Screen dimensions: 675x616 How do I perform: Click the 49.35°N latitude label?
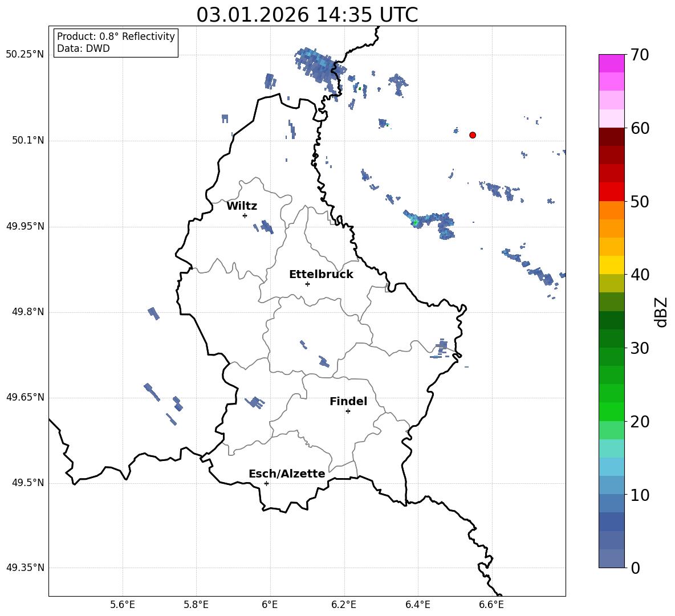pyautogui.click(x=25, y=568)
